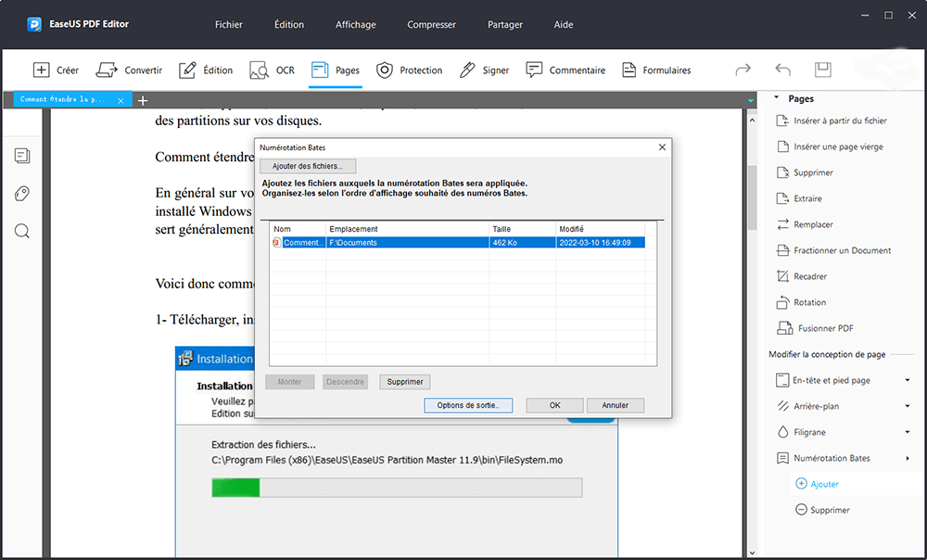The image size is (927, 560).
Task: Close the Numérotation Bates dialog
Action: click(x=662, y=147)
